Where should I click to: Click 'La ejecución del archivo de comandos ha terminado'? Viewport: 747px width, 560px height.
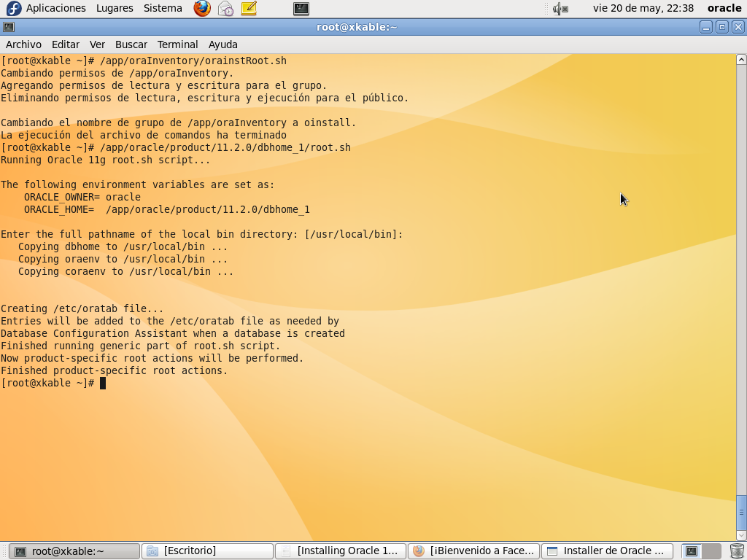coord(144,135)
